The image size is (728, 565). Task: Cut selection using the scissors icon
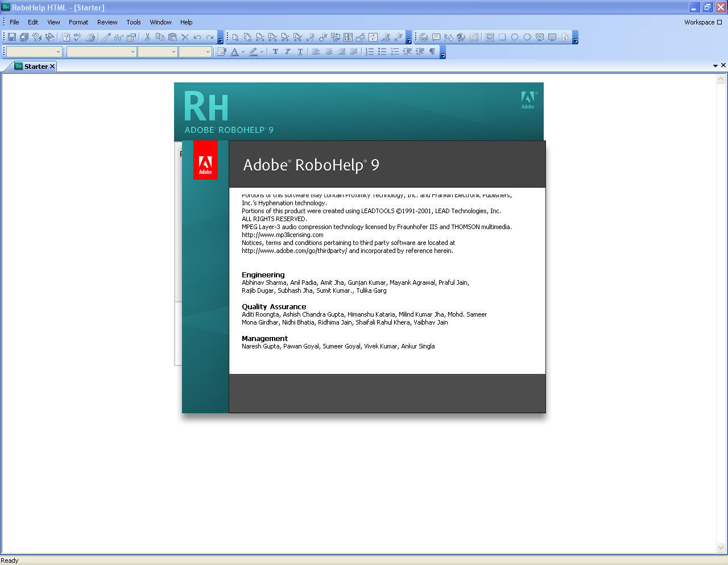point(147,37)
